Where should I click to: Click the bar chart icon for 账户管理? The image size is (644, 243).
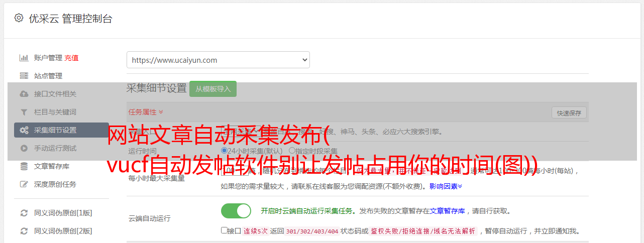coord(24,58)
